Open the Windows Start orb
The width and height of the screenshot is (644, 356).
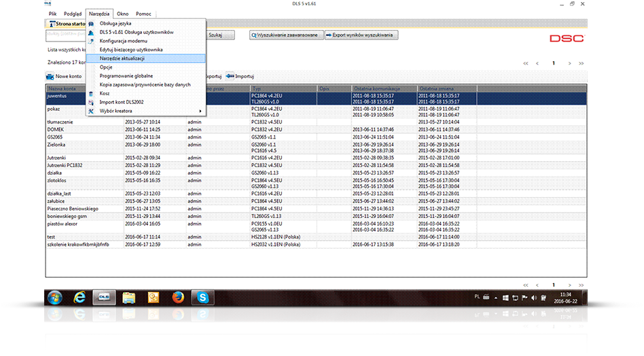54,298
